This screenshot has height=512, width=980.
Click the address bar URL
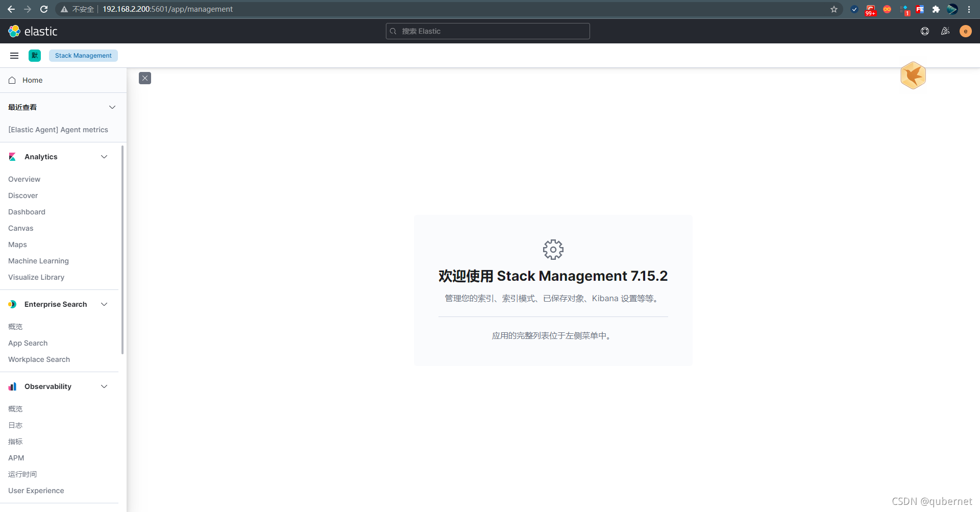167,9
